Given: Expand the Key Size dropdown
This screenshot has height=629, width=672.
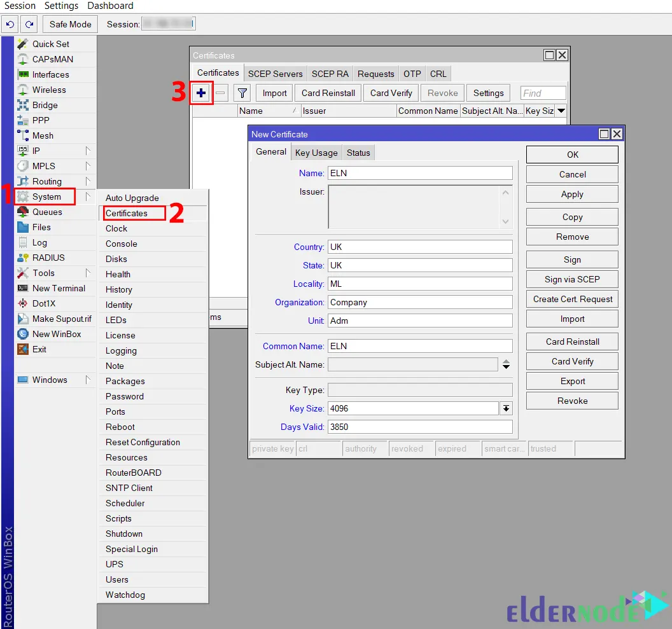Looking at the screenshot, I should tap(506, 408).
